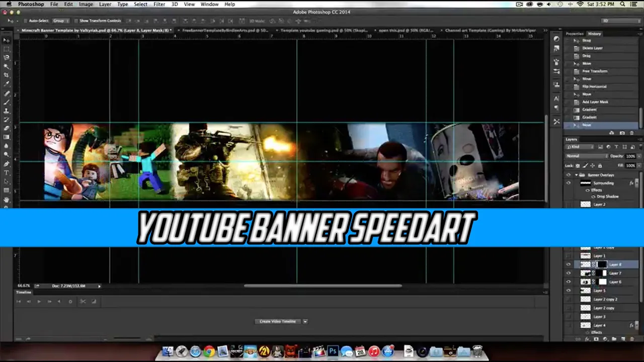Add layer mask from Layers panel footer
The height and width of the screenshot is (362, 644).
point(596,339)
